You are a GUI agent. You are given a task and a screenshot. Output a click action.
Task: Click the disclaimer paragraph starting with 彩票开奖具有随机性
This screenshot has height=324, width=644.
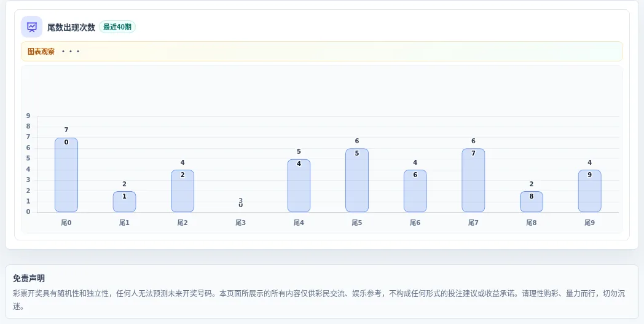[319, 300]
